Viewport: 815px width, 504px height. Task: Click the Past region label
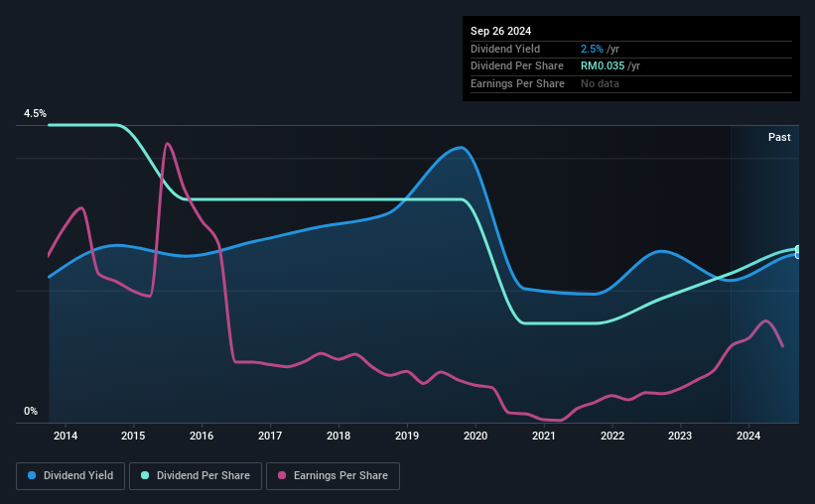[779, 137]
